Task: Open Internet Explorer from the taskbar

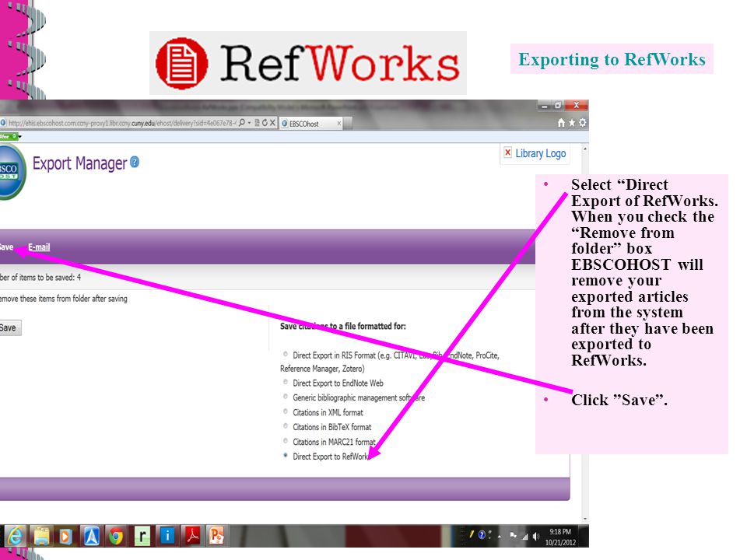Action: 15,536
